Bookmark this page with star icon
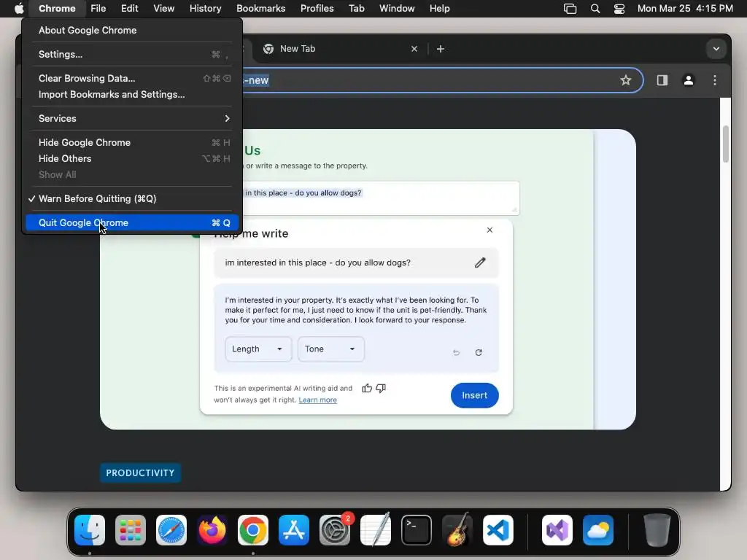747x560 pixels. coord(625,80)
